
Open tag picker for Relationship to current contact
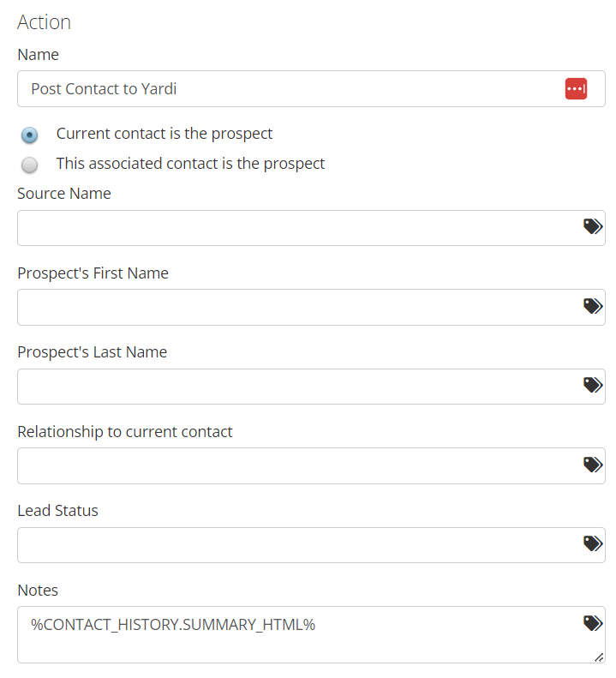593,465
